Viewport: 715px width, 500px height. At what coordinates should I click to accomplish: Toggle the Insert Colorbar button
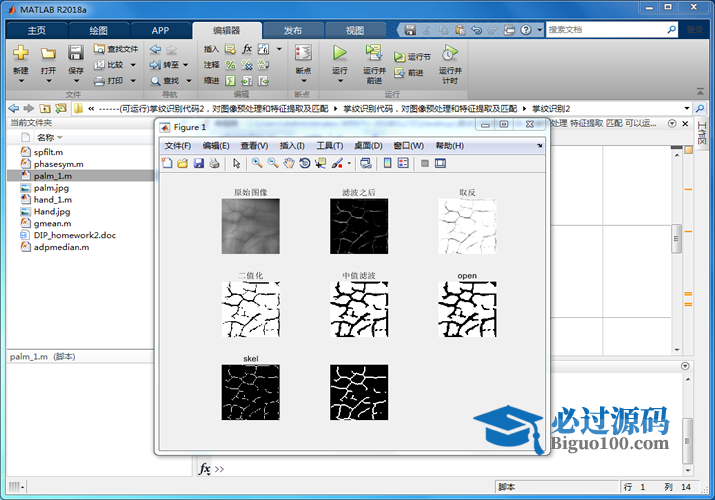[x=387, y=163]
